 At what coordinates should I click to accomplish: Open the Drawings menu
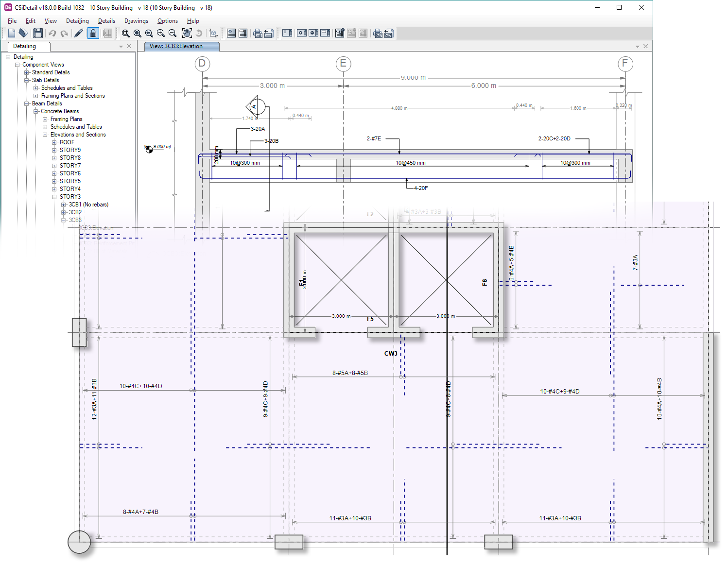pos(136,21)
